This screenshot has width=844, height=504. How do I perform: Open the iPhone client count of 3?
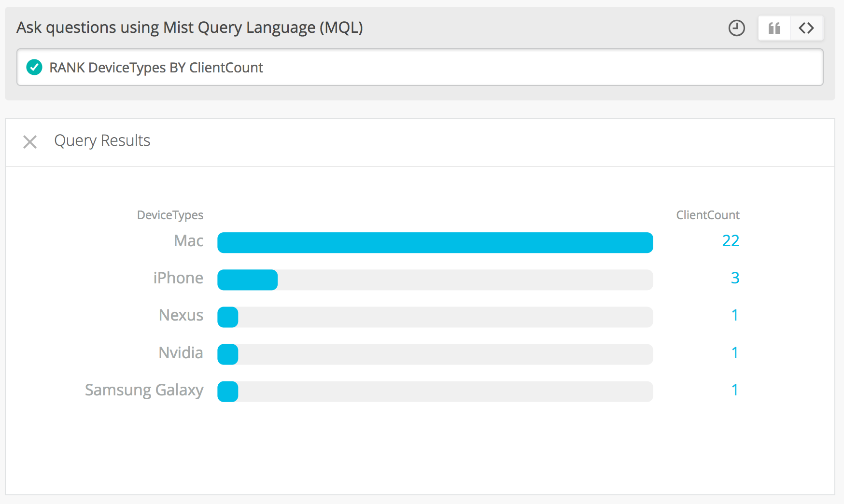(x=735, y=278)
